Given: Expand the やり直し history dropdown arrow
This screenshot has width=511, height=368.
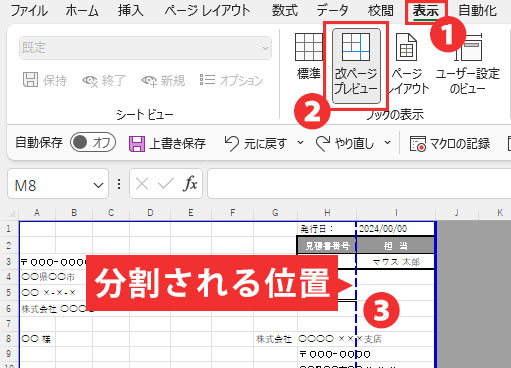Looking at the screenshot, I should 387,143.
